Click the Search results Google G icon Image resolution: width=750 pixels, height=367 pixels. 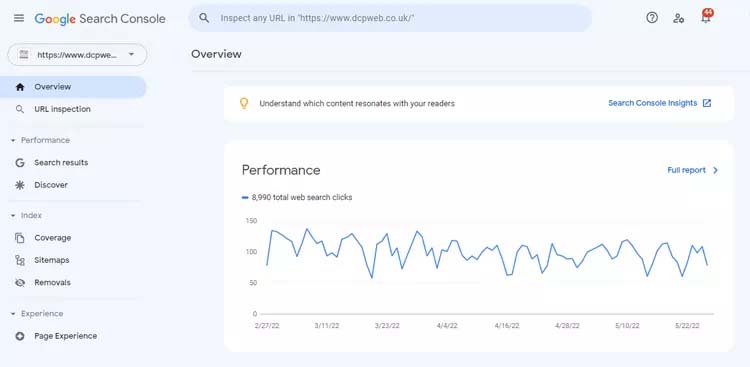point(20,163)
